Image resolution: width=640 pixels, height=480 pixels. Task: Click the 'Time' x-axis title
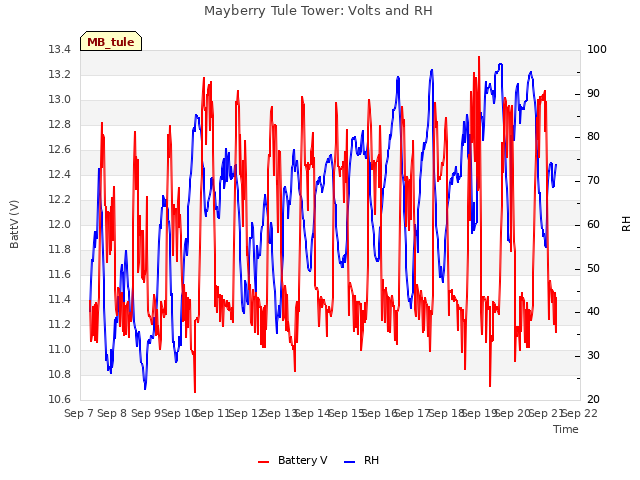coord(566,429)
